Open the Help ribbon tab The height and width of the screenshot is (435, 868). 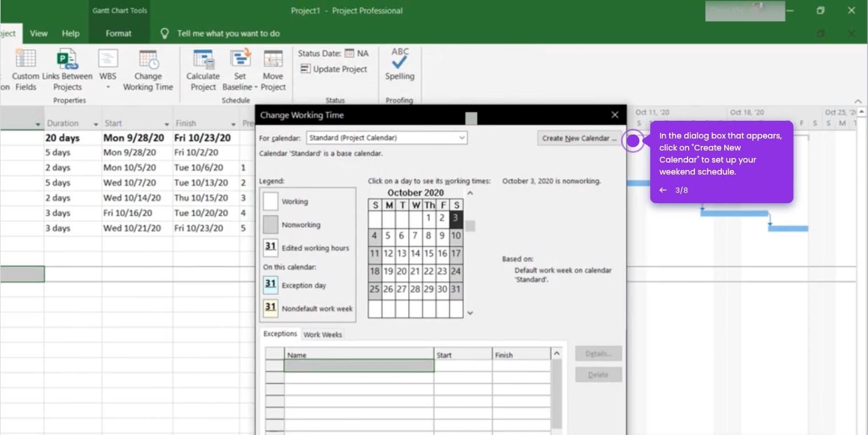[x=70, y=33]
